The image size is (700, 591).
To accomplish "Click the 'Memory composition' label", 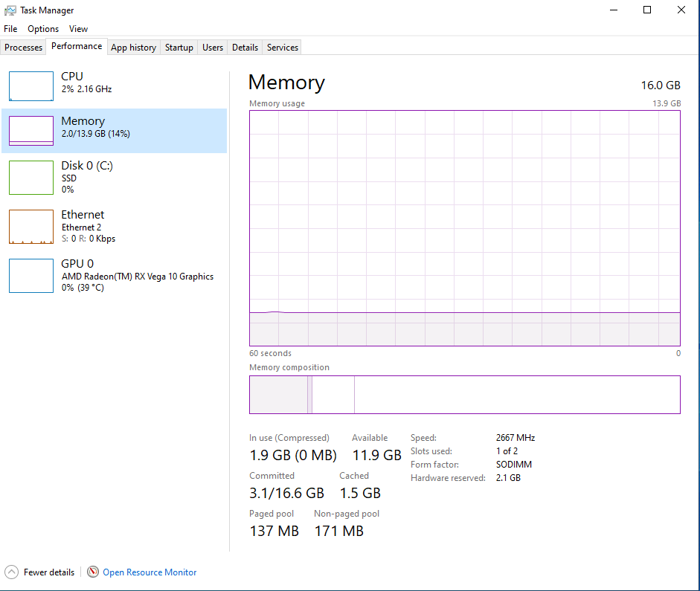I will (289, 367).
